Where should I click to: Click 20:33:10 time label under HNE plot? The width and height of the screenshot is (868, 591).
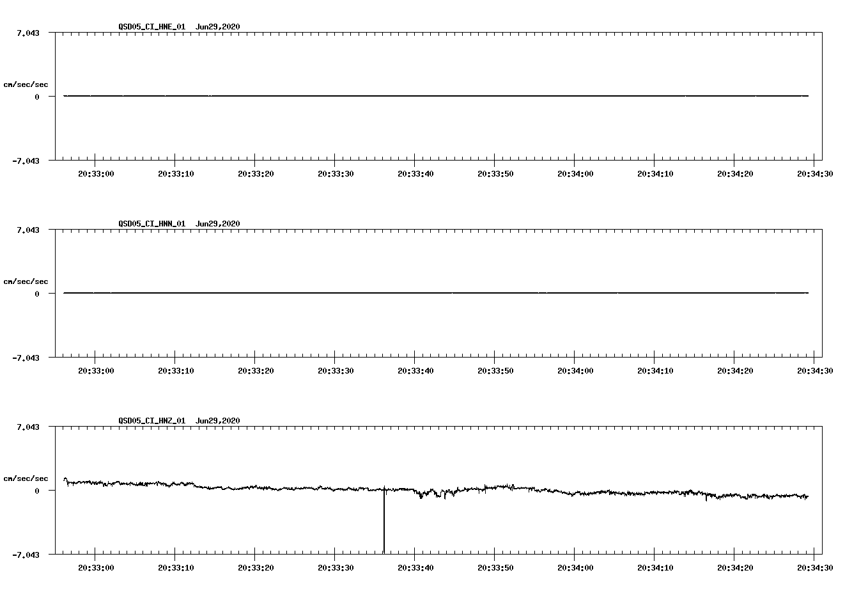coord(176,173)
